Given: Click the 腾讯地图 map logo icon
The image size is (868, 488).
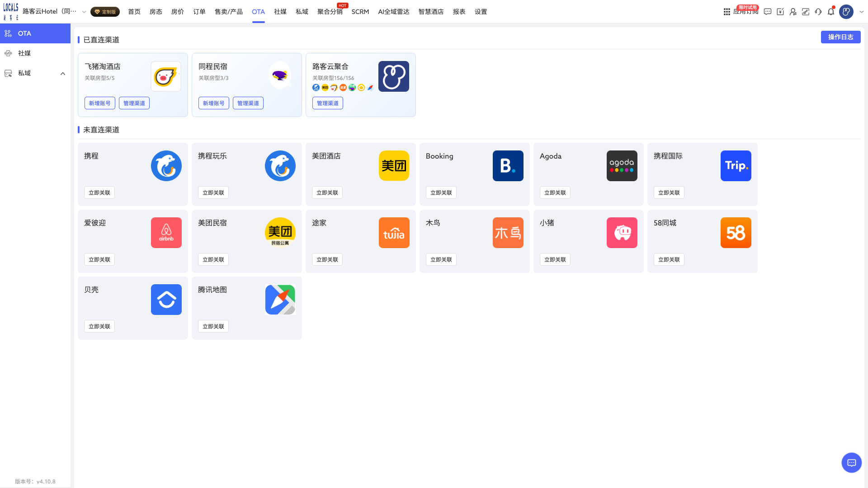Looking at the screenshot, I should pos(280,300).
